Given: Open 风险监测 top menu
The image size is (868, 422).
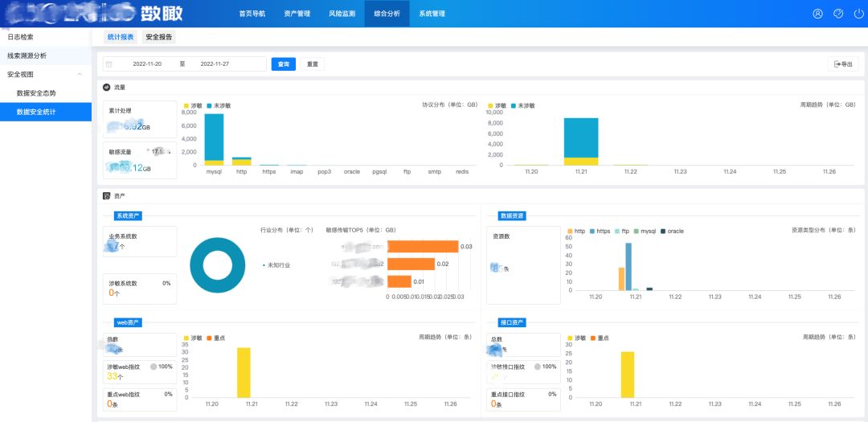Looking at the screenshot, I should tap(342, 14).
